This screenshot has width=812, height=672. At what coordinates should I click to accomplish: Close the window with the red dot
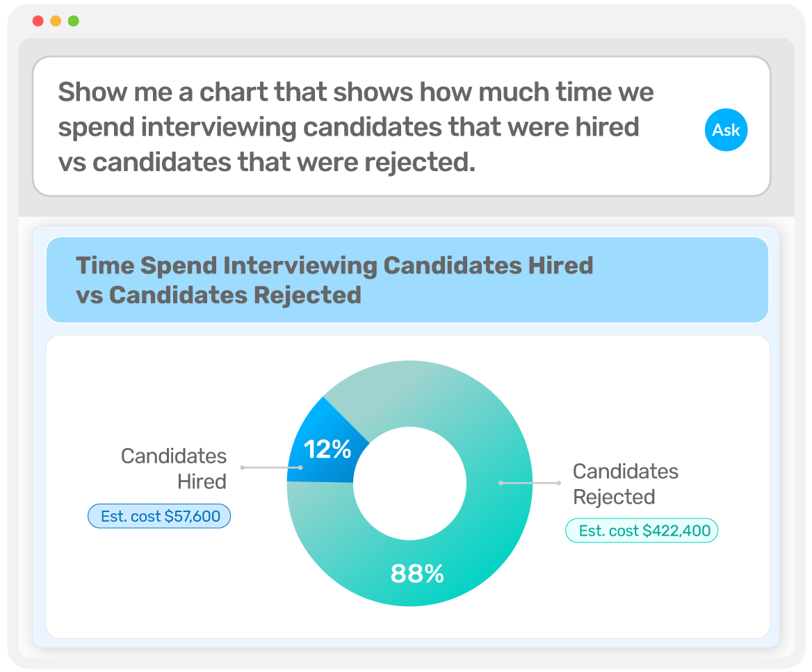(x=38, y=21)
